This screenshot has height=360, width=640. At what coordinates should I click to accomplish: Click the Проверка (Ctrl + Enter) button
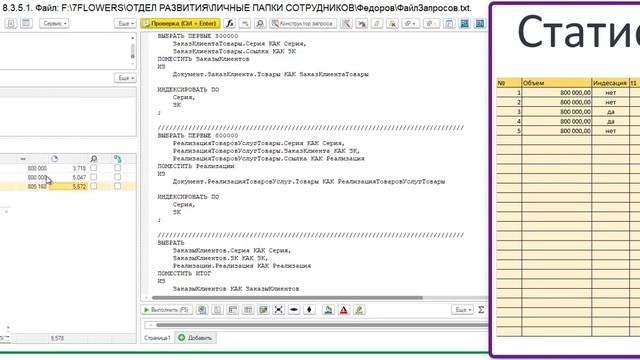180,24
